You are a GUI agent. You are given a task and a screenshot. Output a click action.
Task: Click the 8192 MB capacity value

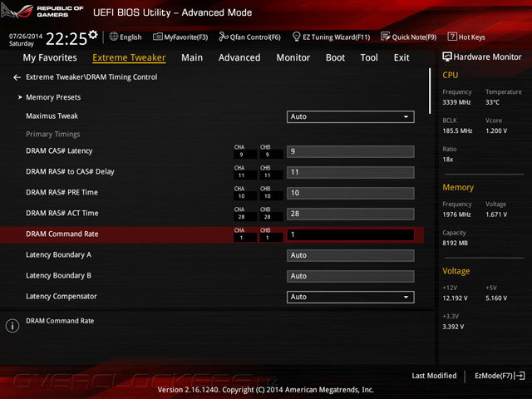pos(455,244)
